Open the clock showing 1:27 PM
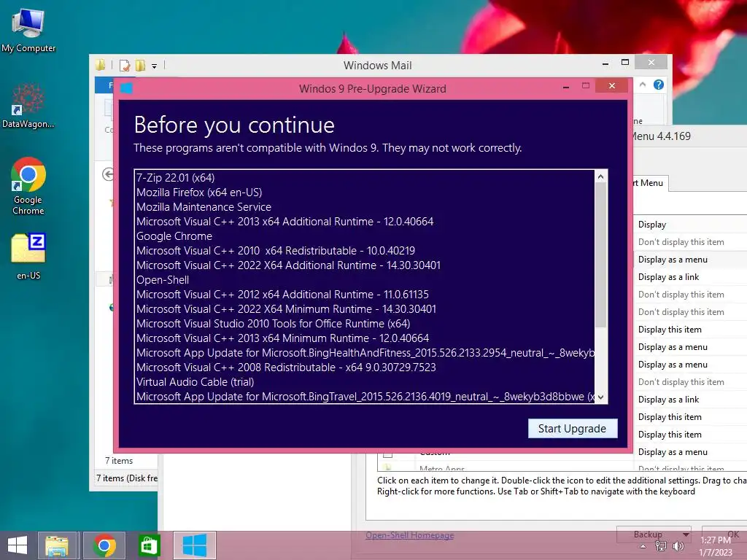This screenshot has height=560, width=747. (716, 546)
